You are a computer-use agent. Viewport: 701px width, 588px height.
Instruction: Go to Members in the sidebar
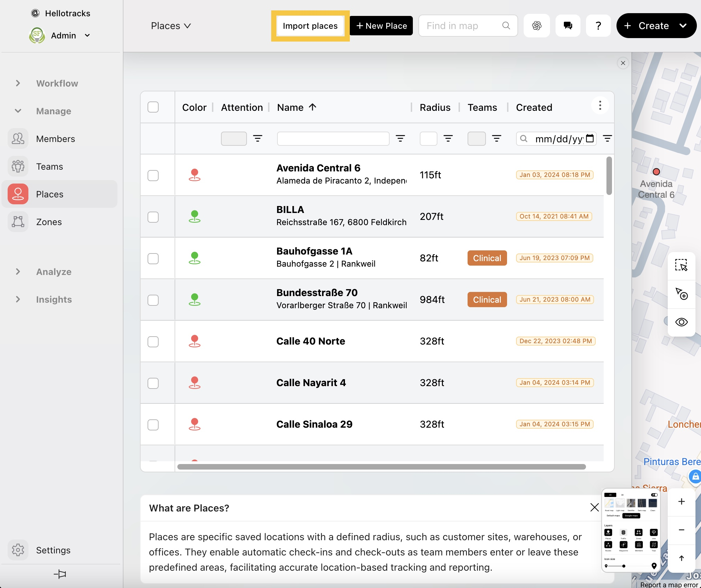pyautogui.click(x=55, y=139)
